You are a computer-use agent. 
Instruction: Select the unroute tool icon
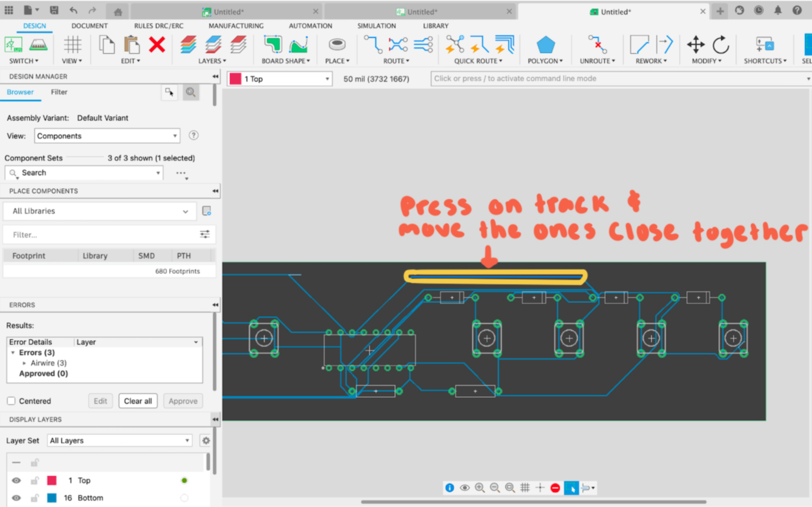pos(597,45)
